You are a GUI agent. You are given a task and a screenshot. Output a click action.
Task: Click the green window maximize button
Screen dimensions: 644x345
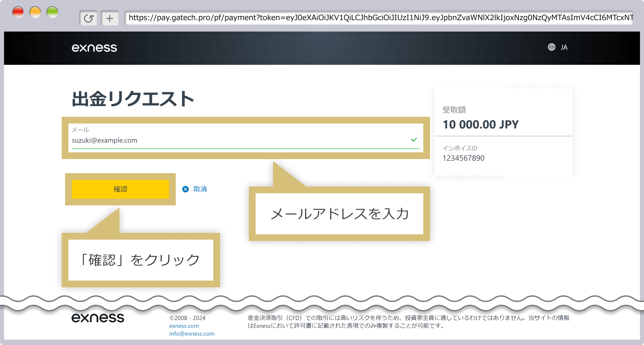[x=52, y=12]
